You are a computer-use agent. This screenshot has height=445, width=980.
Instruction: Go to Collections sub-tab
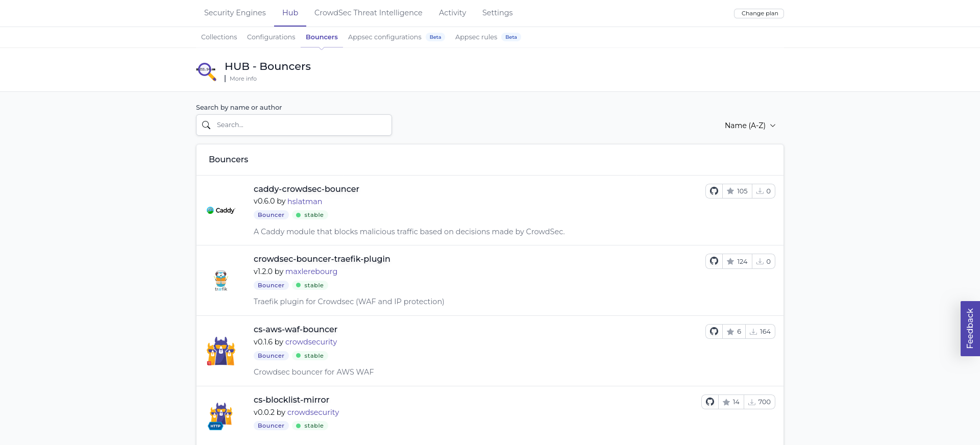point(219,37)
